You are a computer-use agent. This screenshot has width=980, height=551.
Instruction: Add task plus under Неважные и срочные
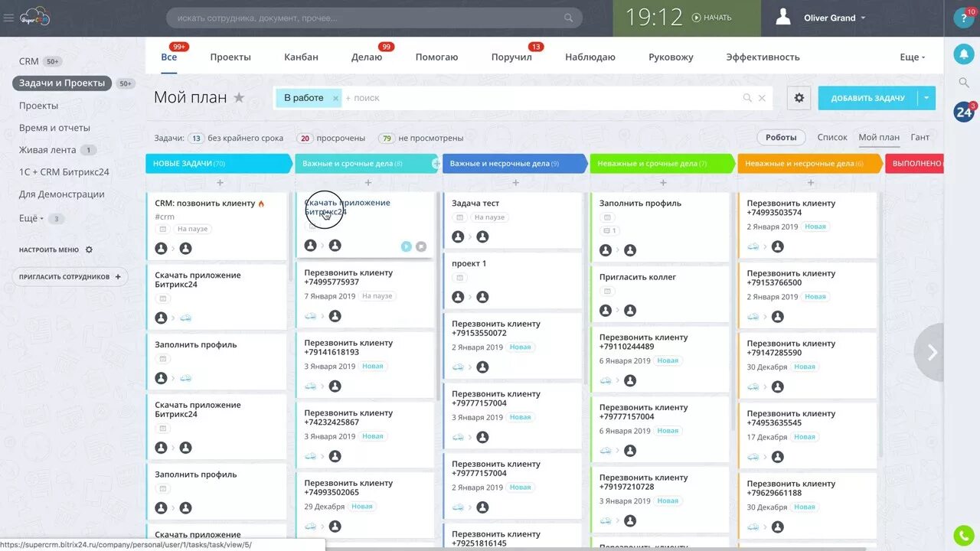(x=663, y=183)
